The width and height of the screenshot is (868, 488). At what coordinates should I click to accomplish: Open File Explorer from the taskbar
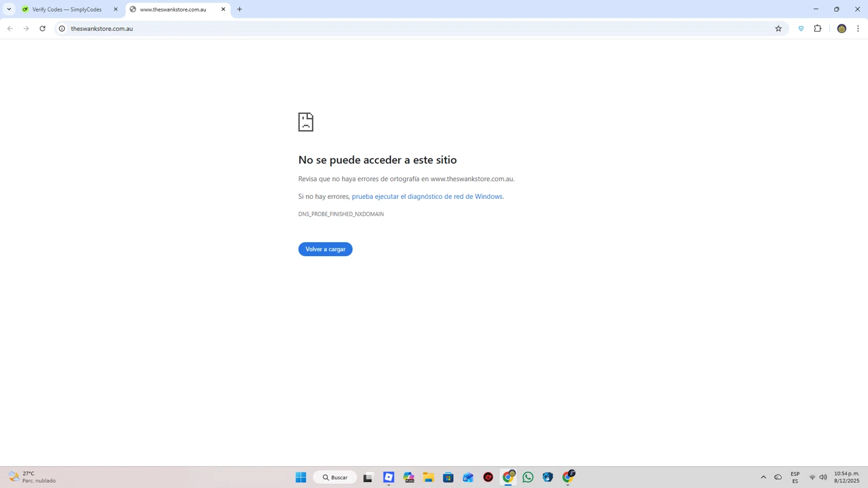tap(428, 477)
